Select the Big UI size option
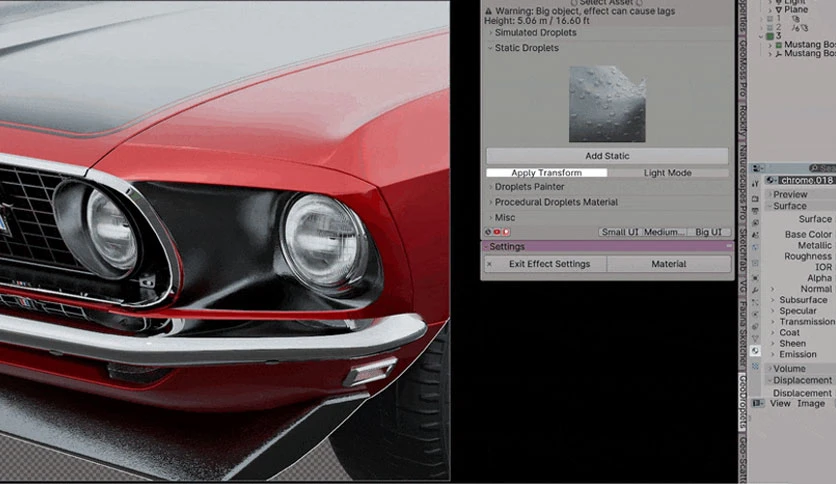This screenshot has width=836, height=484. pyautogui.click(x=708, y=232)
